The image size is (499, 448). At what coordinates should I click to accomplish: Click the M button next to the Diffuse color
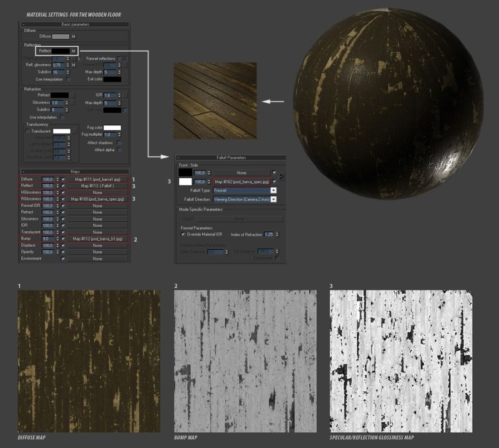coord(74,37)
